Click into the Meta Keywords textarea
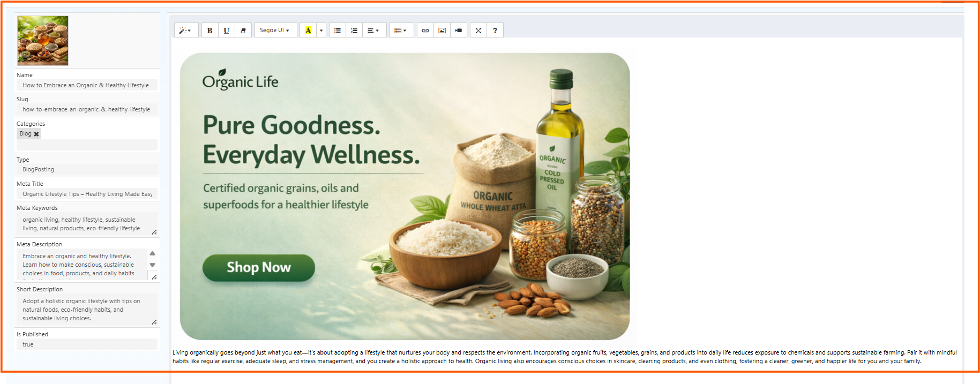This screenshot has width=980, height=384. (87, 224)
